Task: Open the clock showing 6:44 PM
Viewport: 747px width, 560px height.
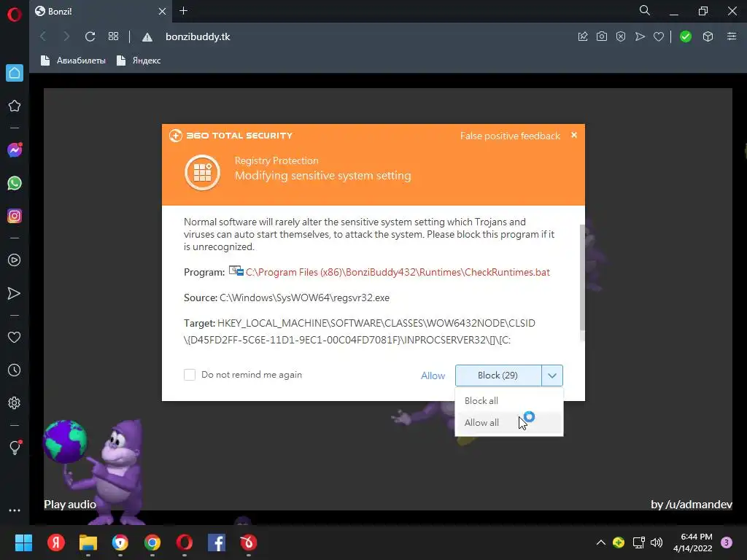Action: 693,542
